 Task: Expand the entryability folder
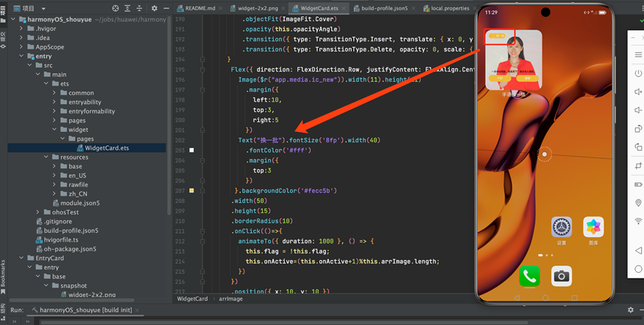point(54,102)
